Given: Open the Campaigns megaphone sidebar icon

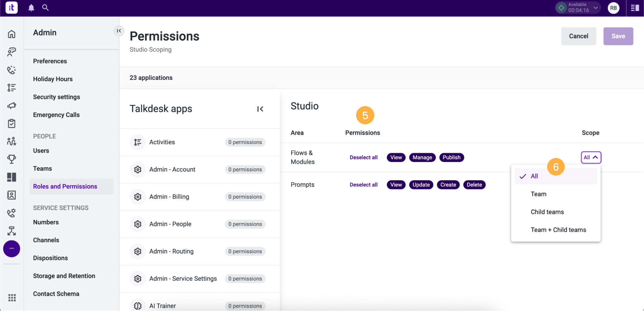Looking at the screenshot, I should click(12, 105).
